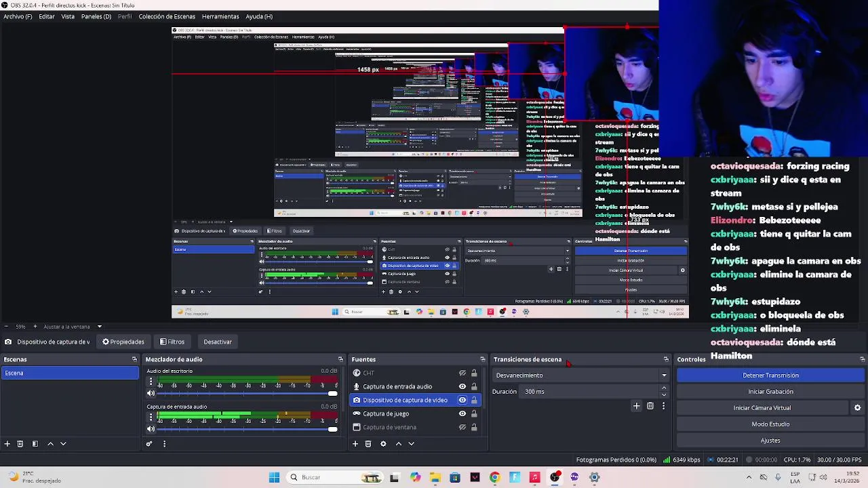Open advanced audio properties gears icon
Screen dimensions: 868x488
click(x=149, y=444)
